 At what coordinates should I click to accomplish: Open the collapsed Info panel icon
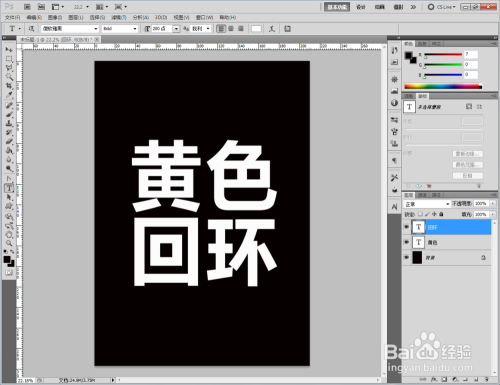(394, 103)
